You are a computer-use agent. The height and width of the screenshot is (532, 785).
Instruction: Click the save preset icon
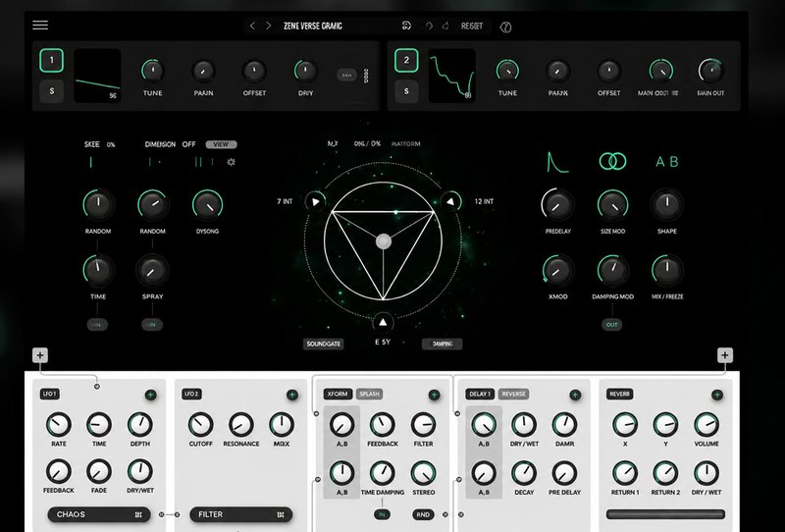406,26
